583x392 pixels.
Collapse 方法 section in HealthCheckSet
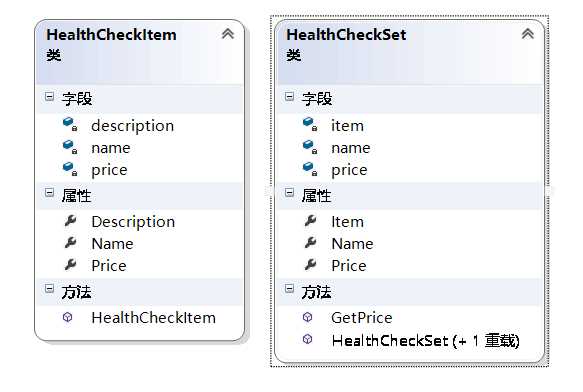(x=289, y=289)
